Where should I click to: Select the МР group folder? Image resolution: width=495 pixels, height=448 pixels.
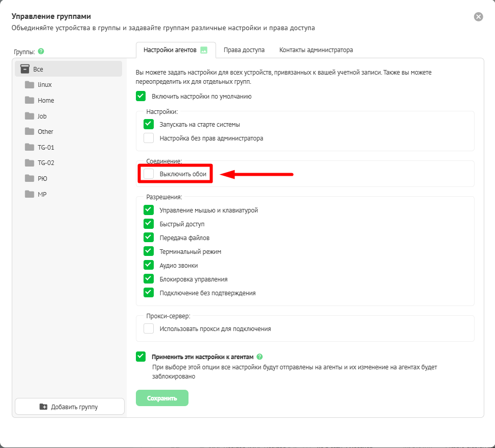point(42,195)
